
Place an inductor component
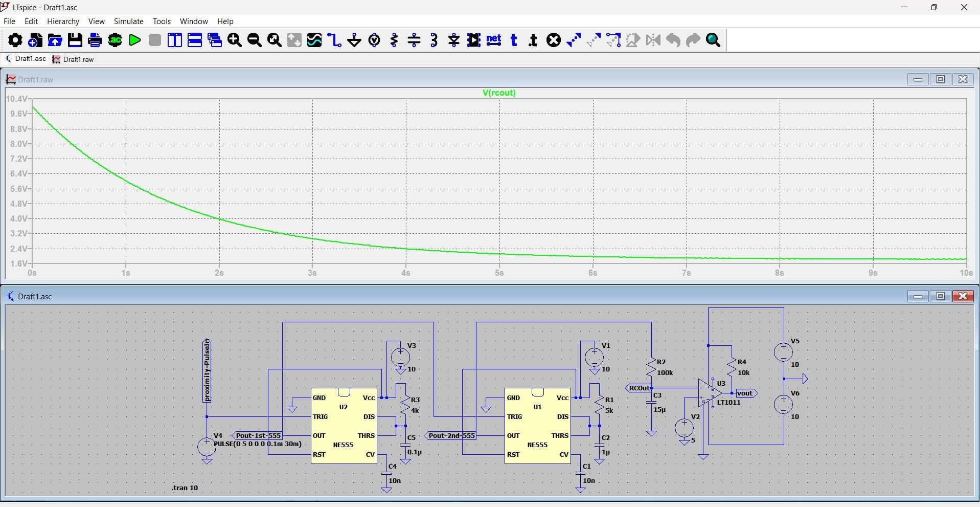(x=434, y=40)
